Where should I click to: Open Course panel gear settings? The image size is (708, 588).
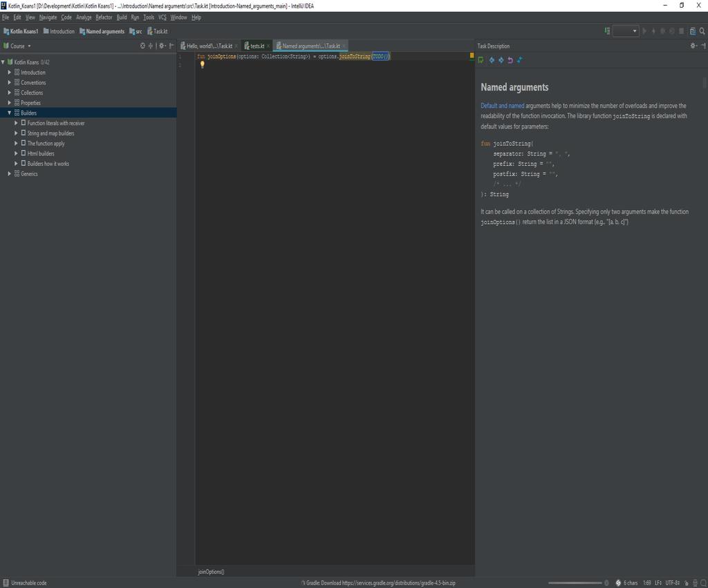pos(162,46)
